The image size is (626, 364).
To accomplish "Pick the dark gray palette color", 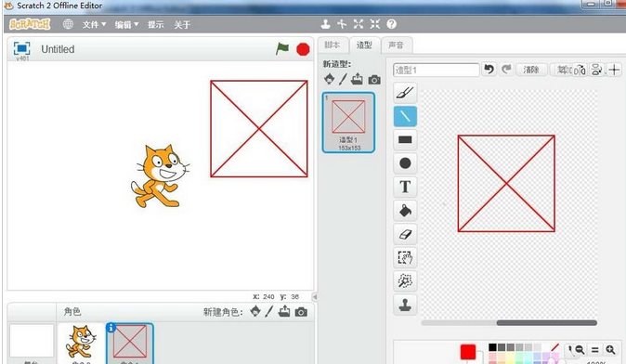I will [x=502, y=347].
